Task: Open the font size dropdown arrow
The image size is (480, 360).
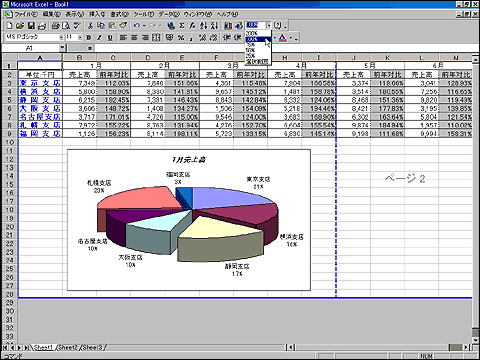Action: (x=80, y=38)
